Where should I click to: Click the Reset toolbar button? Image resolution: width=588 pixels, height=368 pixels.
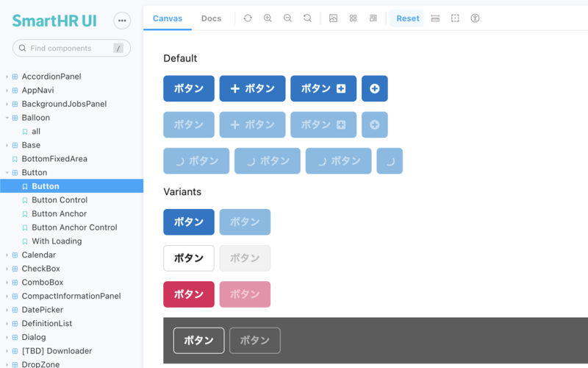[407, 18]
